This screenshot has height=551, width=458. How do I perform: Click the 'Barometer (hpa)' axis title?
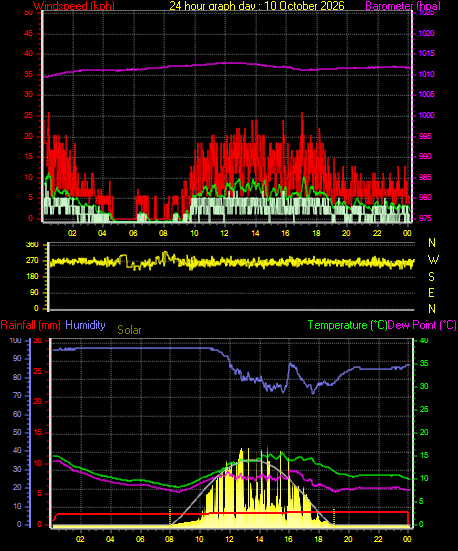(x=403, y=6)
